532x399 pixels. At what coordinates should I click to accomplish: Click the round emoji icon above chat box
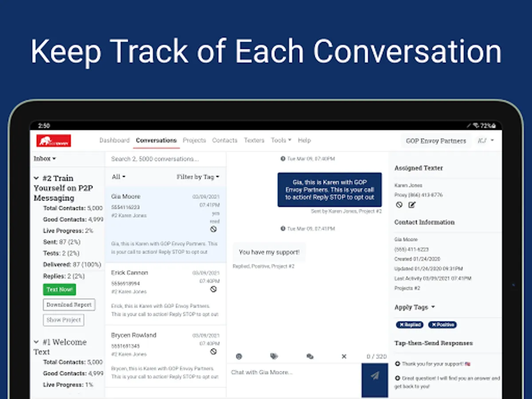(239, 356)
